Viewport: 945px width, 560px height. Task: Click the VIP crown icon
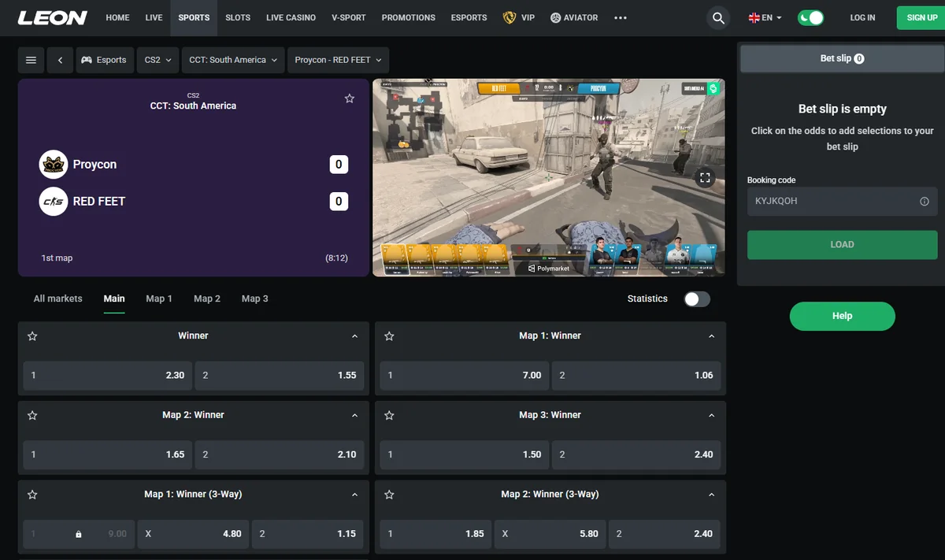pos(510,17)
